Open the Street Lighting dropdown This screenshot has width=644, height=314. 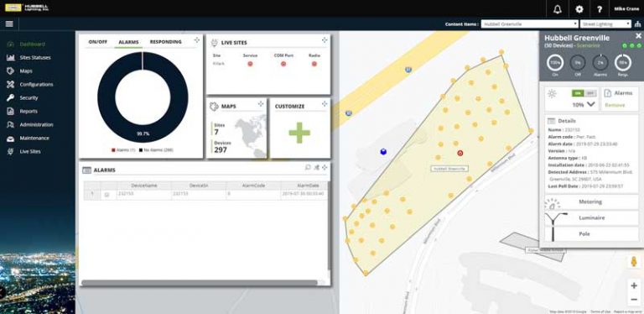coord(605,24)
